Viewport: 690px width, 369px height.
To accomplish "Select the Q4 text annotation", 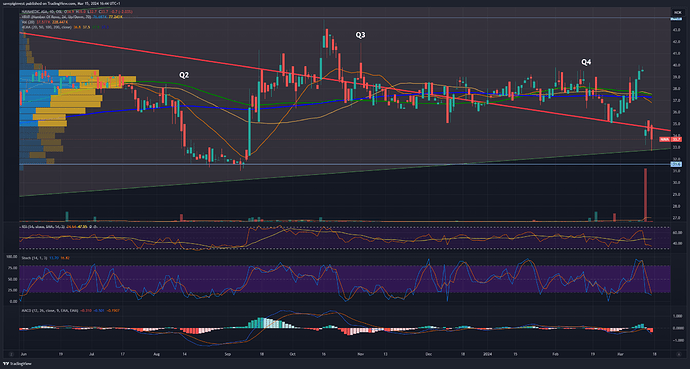I will tap(586, 62).
